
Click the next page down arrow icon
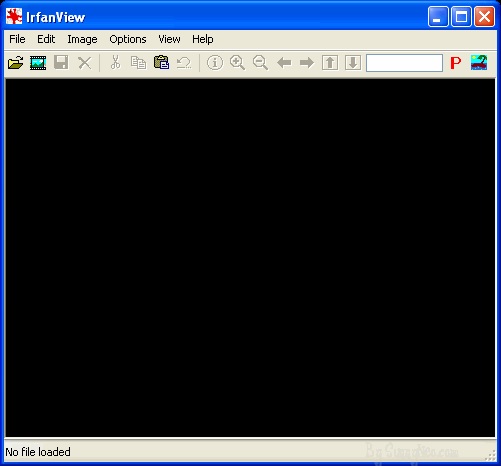click(353, 63)
